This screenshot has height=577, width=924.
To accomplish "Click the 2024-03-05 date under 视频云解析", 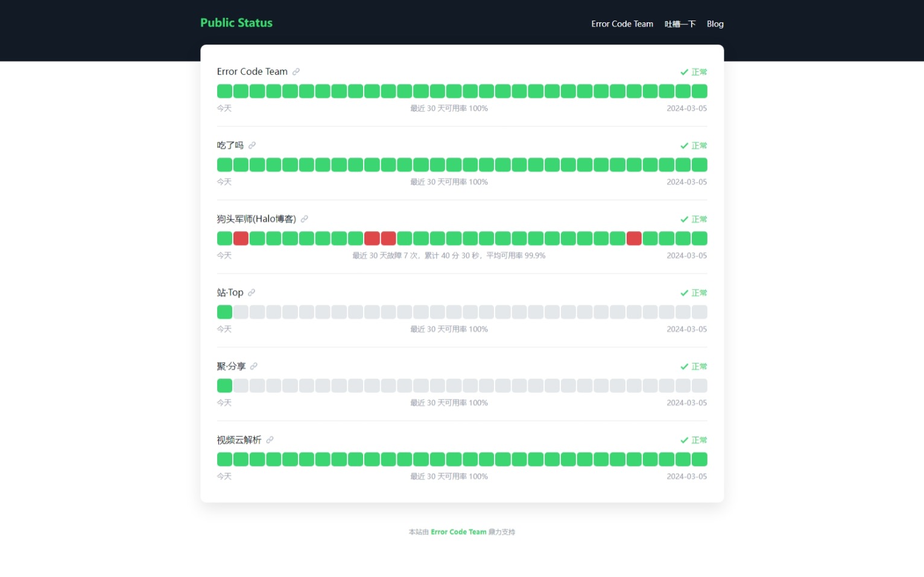I will tap(686, 476).
